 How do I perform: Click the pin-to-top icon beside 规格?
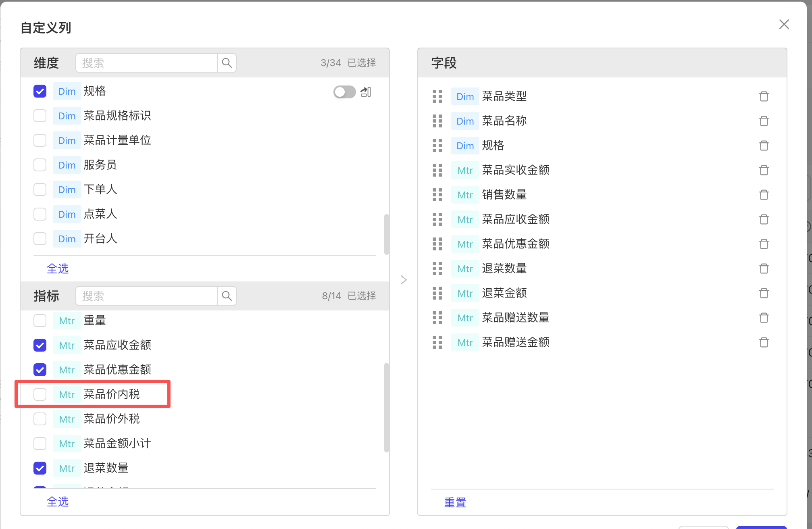click(x=366, y=92)
